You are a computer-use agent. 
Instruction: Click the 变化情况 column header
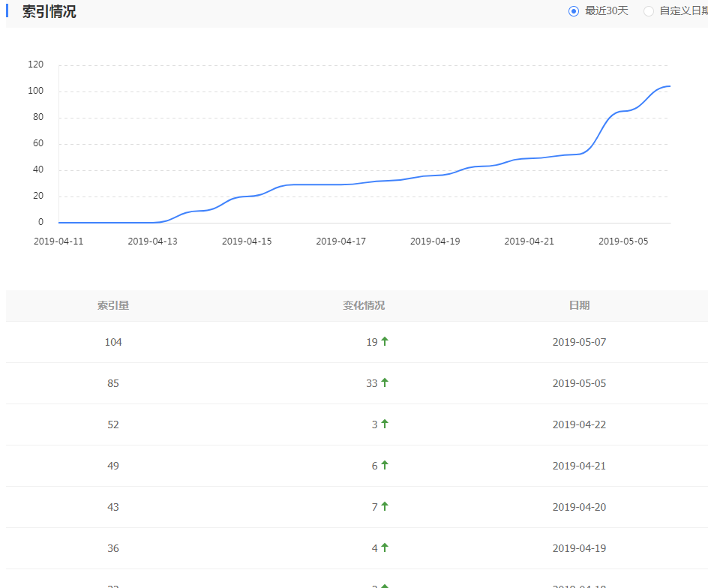click(x=364, y=305)
